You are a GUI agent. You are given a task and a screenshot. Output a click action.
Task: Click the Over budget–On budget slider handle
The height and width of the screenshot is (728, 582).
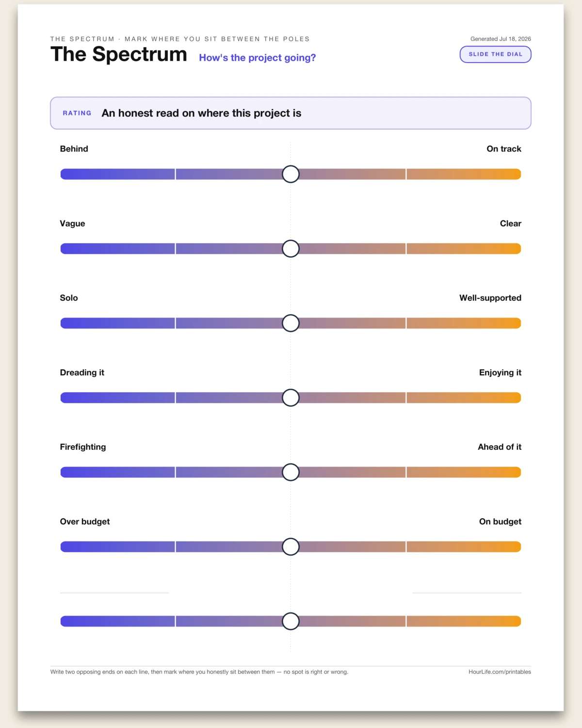coord(291,546)
